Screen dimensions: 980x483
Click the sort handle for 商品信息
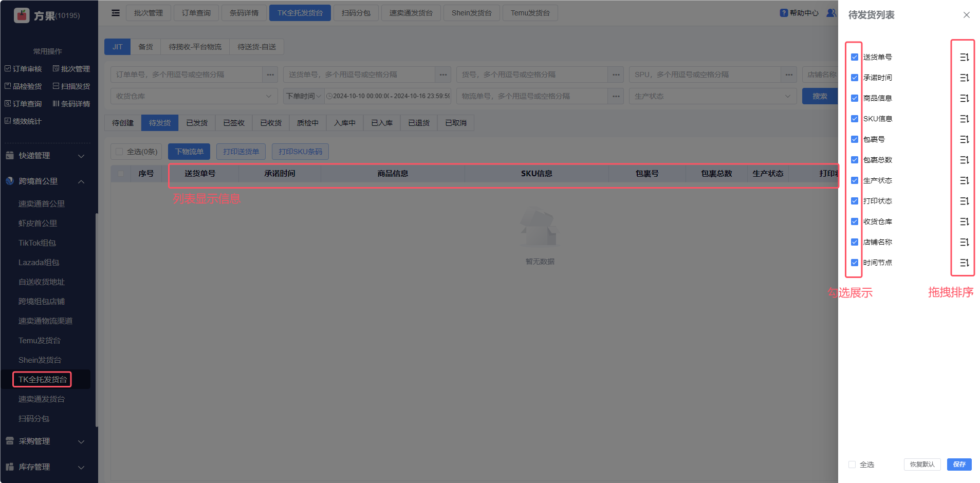pos(965,98)
